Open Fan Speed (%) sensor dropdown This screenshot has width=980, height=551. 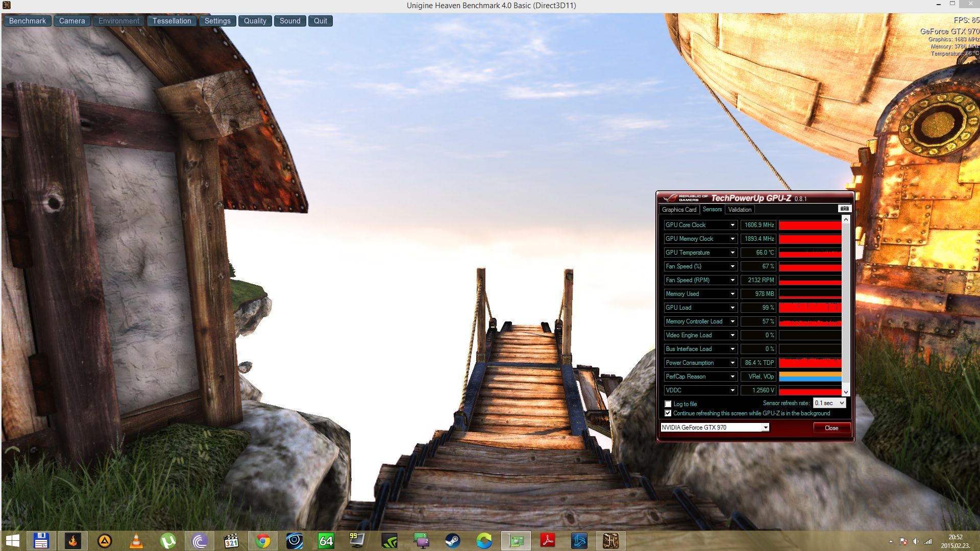[732, 266]
